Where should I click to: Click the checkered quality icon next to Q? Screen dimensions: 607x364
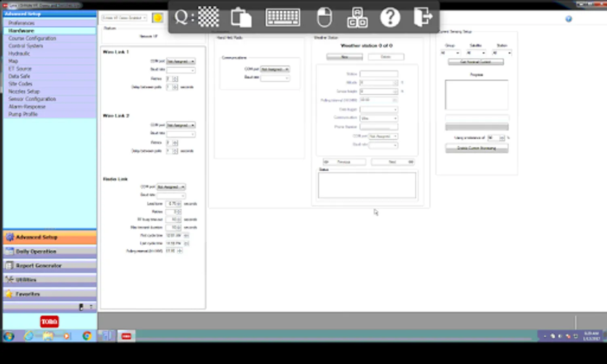[208, 17]
